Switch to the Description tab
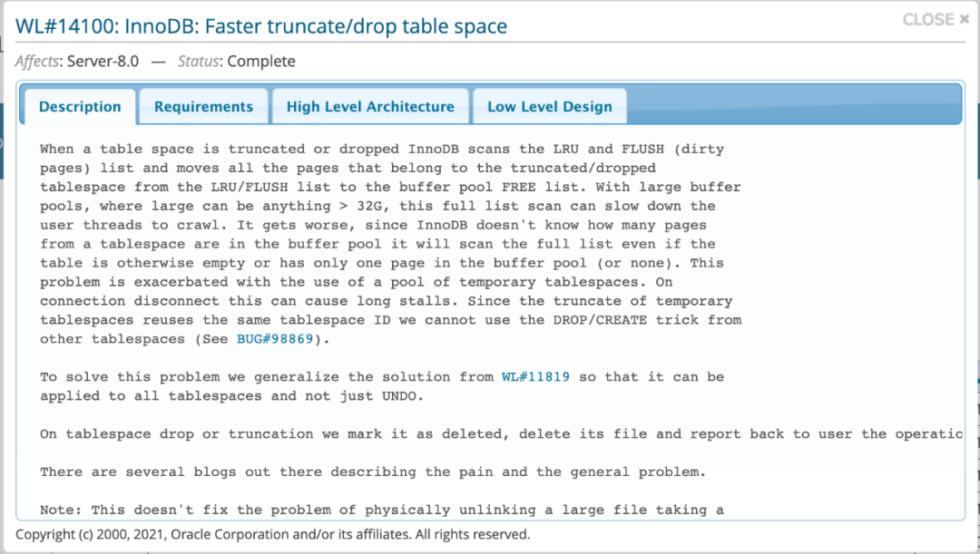The width and height of the screenshot is (980, 554). [x=80, y=107]
